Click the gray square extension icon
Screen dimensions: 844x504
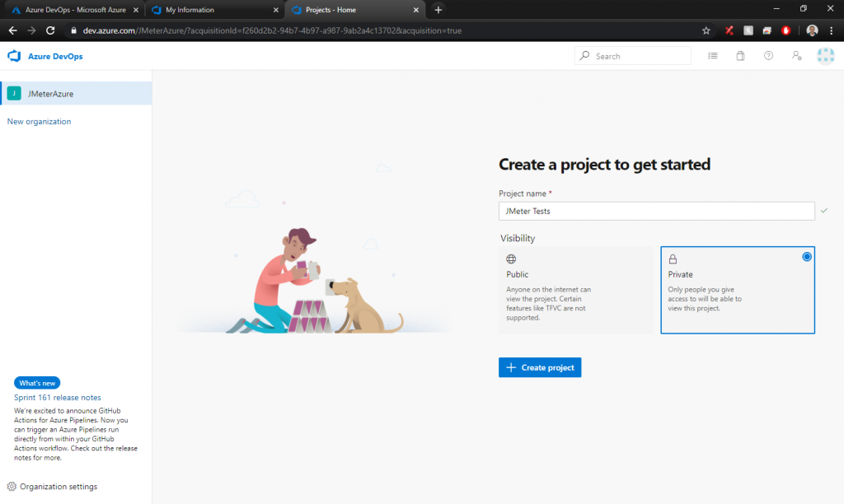(748, 30)
